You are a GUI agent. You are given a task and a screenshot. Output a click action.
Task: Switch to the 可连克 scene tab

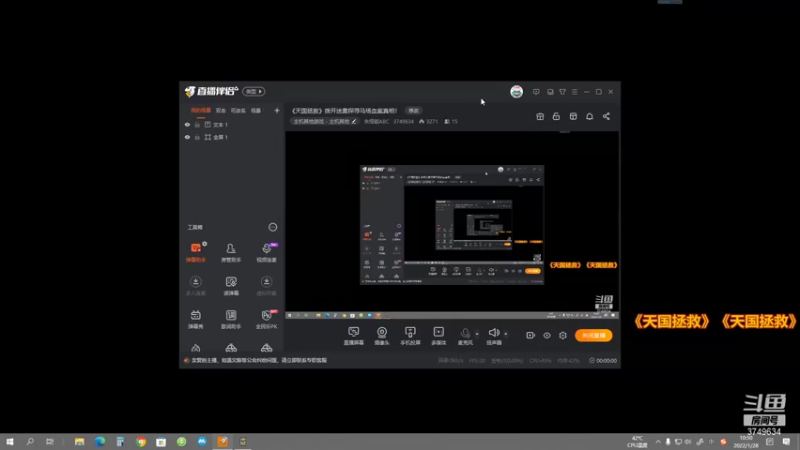click(238, 110)
